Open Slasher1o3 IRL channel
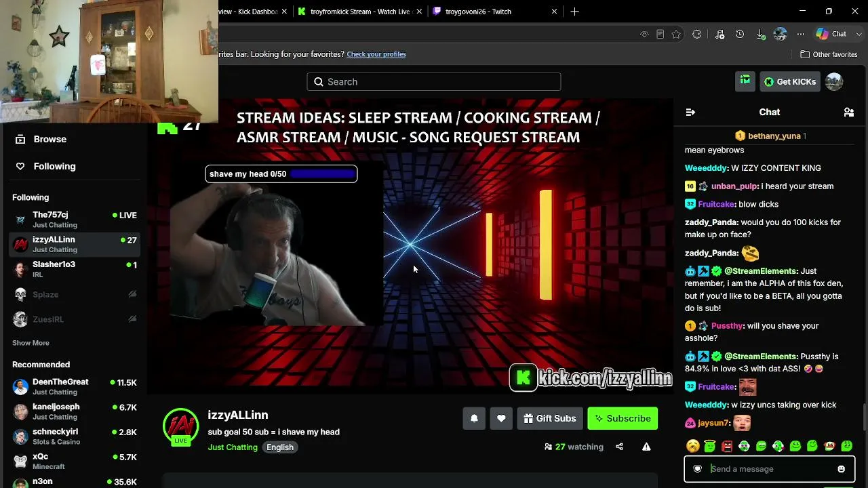 tap(74, 269)
